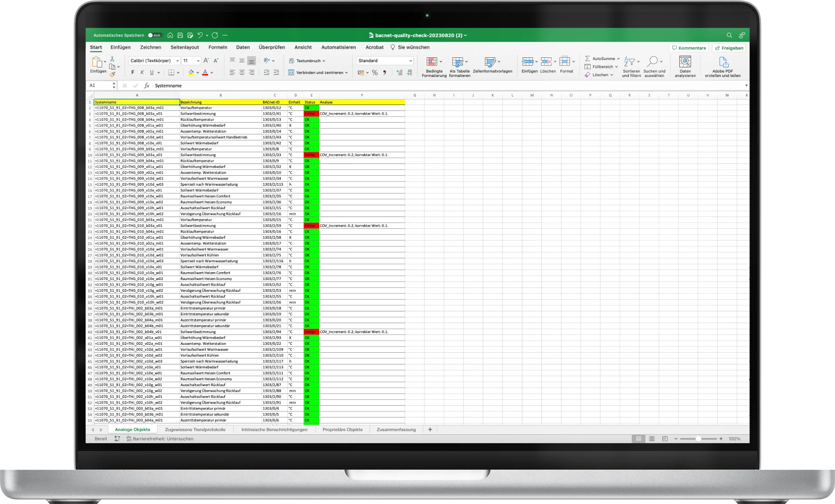Viewport: 835px width, 504px height.
Task: Select column F header
Action: [x=362, y=95]
